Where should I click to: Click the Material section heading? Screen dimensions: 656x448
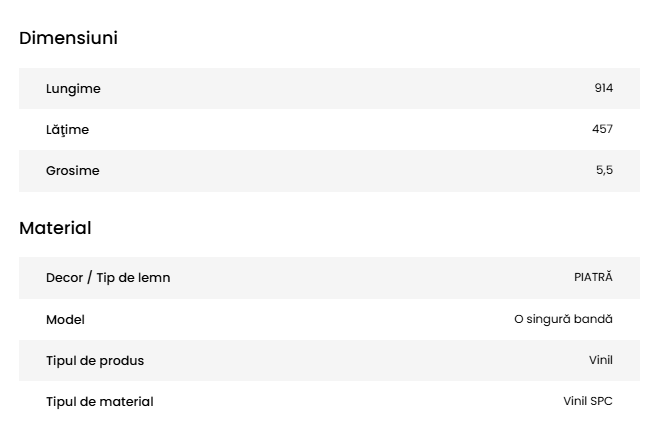click(x=55, y=228)
